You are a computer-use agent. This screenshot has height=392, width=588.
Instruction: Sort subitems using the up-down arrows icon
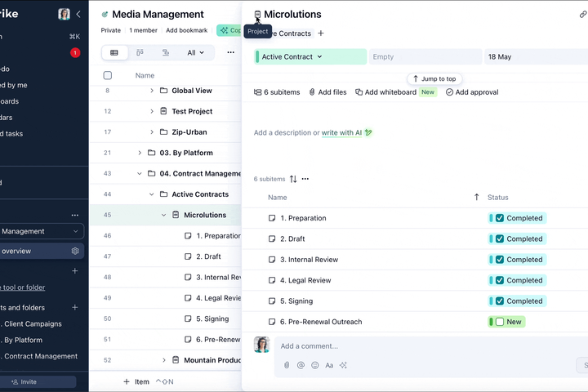click(293, 179)
